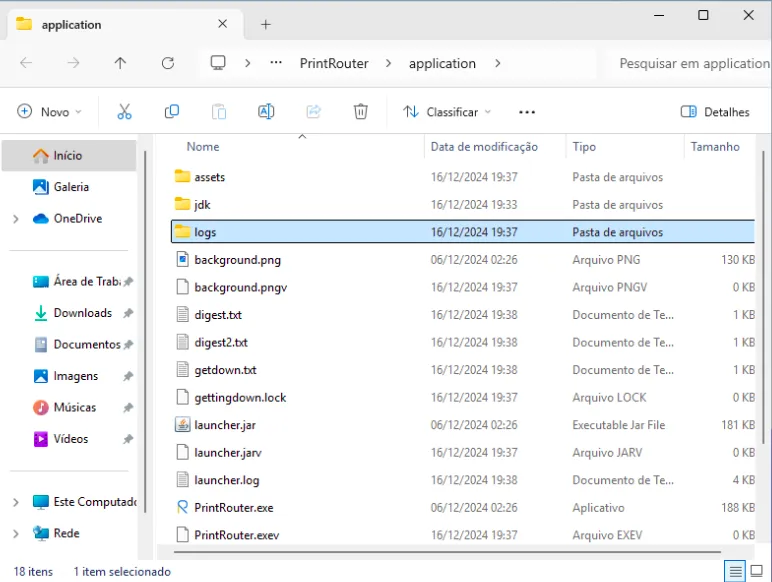Viewport: 772px width, 582px height.
Task: Go up one folder level
Action: (x=120, y=63)
